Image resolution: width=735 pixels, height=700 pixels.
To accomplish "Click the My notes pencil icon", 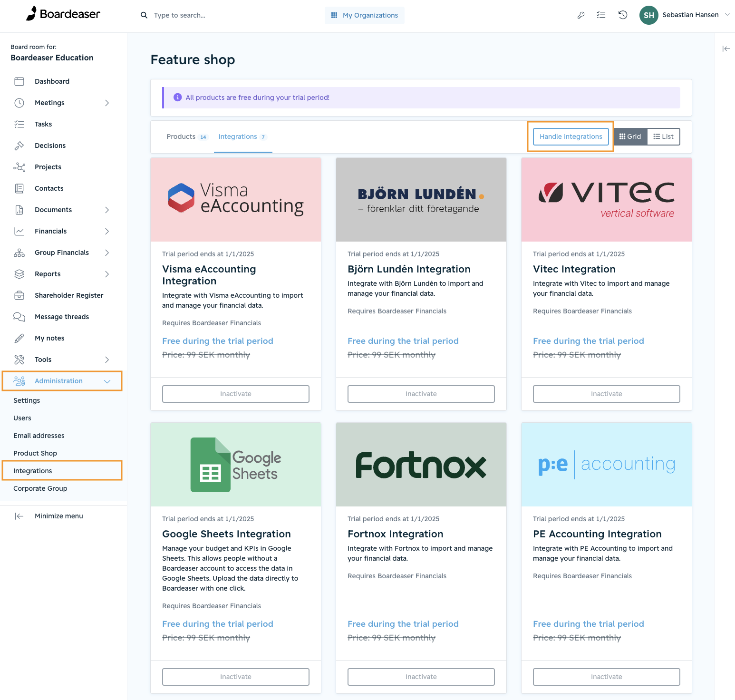I will [x=19, y=338].
